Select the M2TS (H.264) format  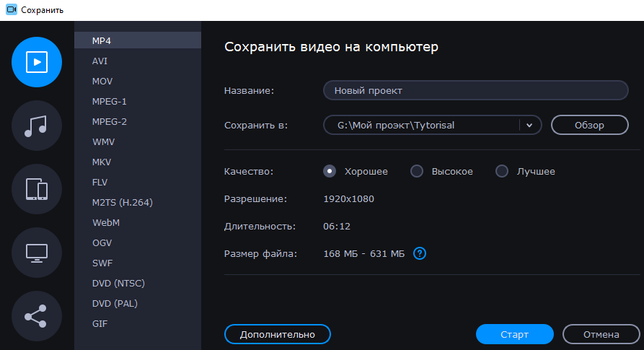coord(122,202)
